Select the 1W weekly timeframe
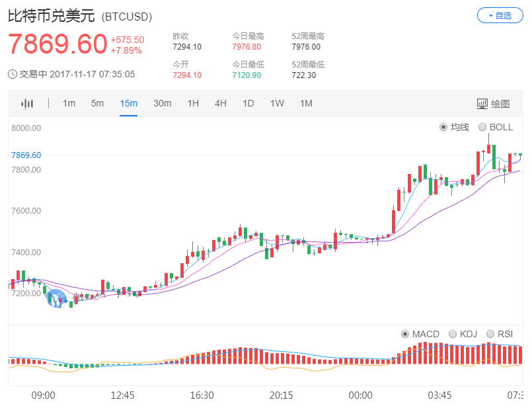This screenshot has width=532, height=410. (x=277, y=103)
